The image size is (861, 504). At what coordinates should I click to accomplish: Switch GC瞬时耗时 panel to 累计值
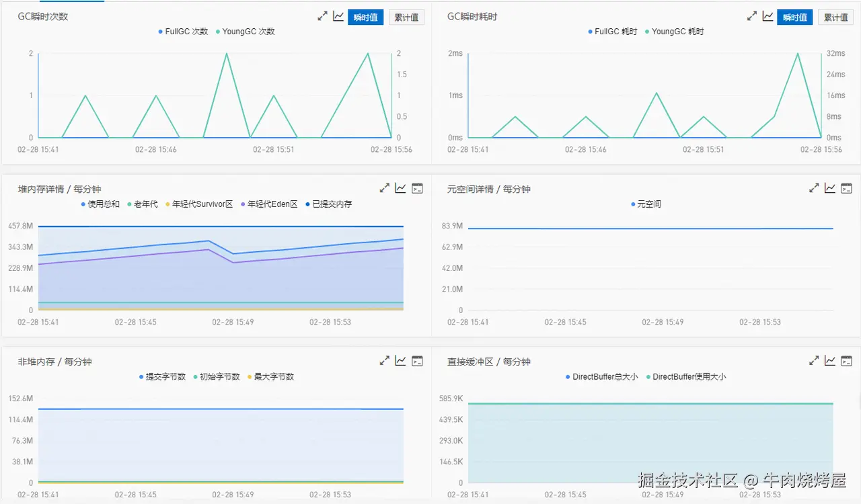pyautogui.click(x=836, y=17)
